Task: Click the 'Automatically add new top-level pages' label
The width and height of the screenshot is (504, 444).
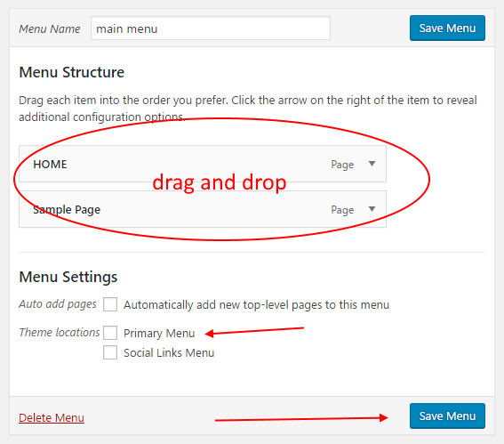Action: (x=257, y=304)
